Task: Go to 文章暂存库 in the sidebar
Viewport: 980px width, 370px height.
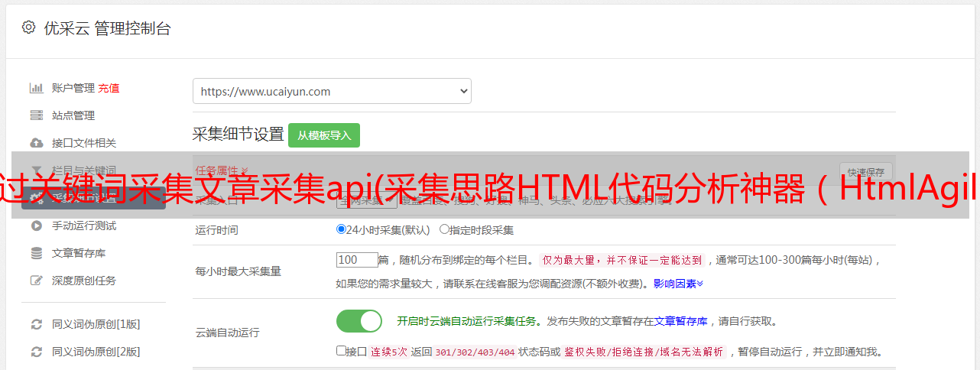Action: tap(79, 253)
